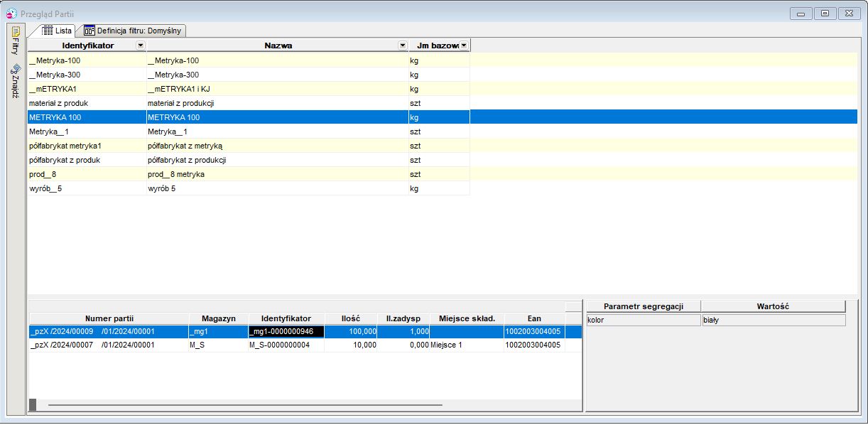Image resolution: width=868 pixels, height=425 pixels.
Task: Close the Przegląd Partii window
Action: click(x=849, y=14)
